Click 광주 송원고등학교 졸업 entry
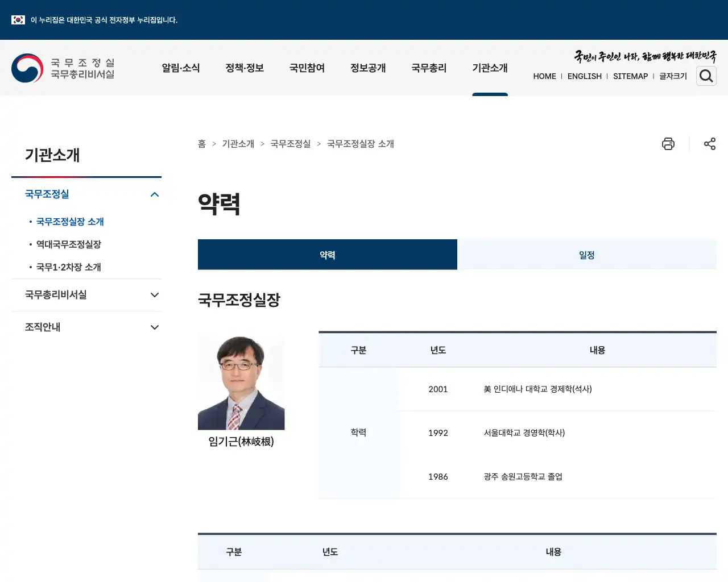Screen dimensions: 728x582 coord(523,477)
